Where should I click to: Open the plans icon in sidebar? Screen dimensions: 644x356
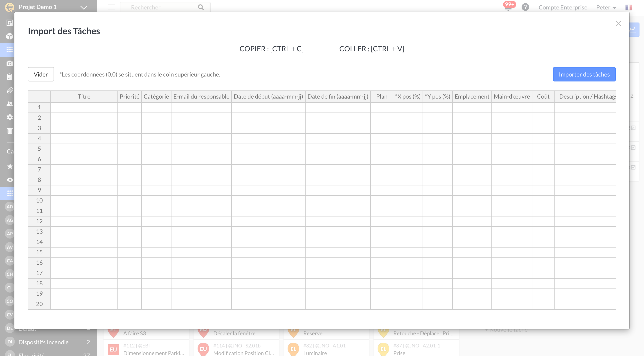9,23
